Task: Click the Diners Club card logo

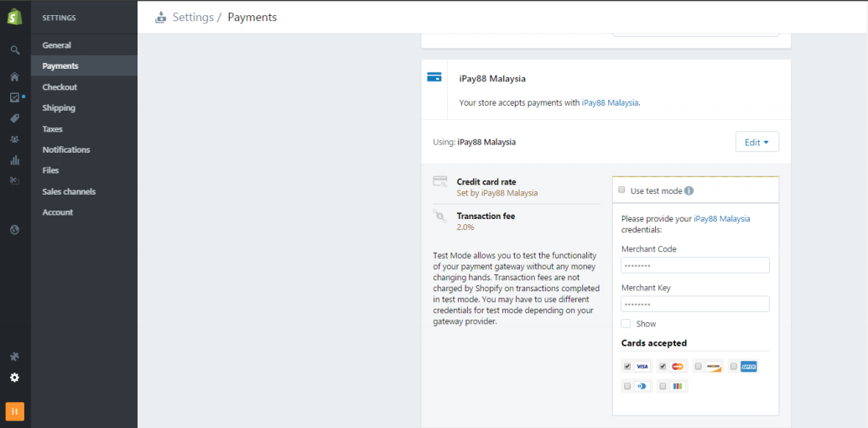Action: pos(642,387)
